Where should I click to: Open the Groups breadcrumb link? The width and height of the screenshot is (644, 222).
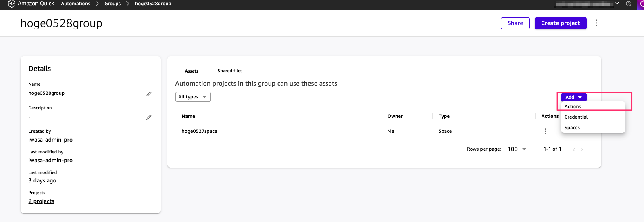[x=113, y=4]
